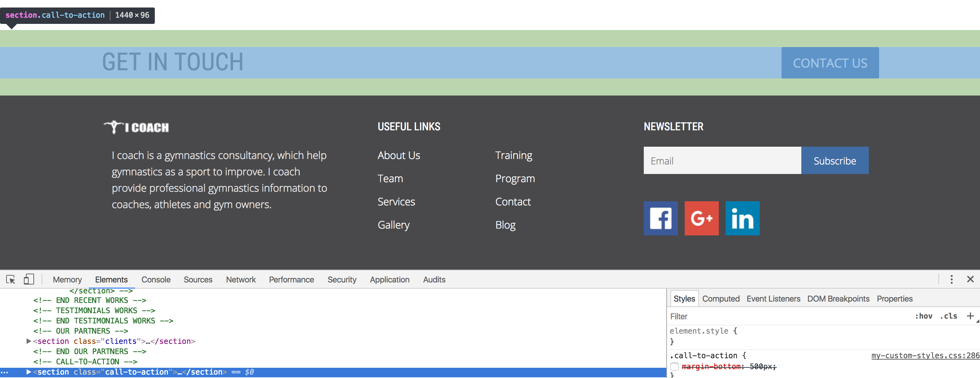Screen dimensions: 980x378
Task: Click the Google Plus social icon
Action: coord(701,218)
